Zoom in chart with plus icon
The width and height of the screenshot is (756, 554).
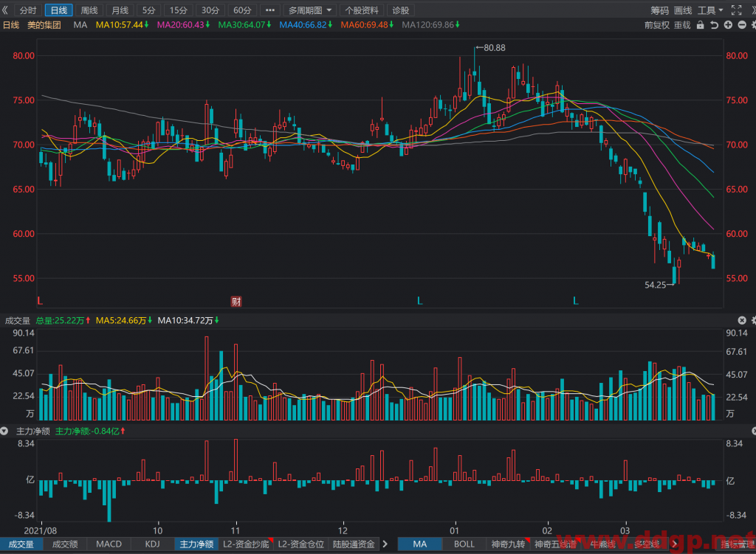tap(728, 24)
